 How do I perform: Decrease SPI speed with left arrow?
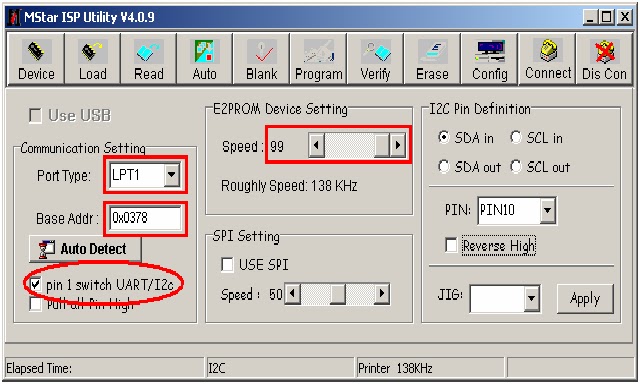293,293
